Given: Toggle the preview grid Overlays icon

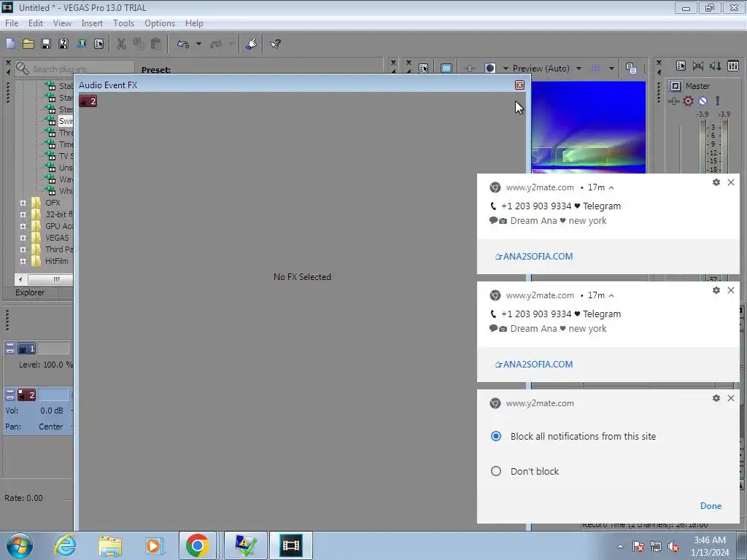Looking at the screenshot, I should click(x=595, y=68).
